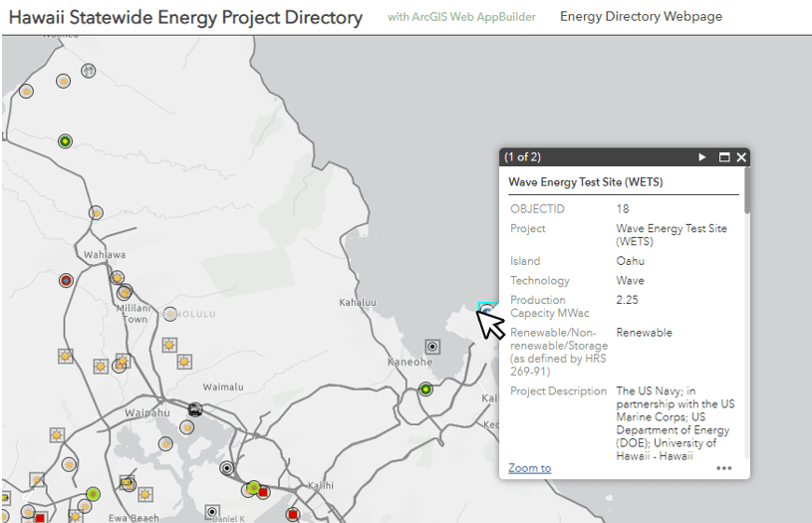The height and width of the screenshot is (523, 812).
Task: Click the Technology value Wave
Action: click(631, 281)
